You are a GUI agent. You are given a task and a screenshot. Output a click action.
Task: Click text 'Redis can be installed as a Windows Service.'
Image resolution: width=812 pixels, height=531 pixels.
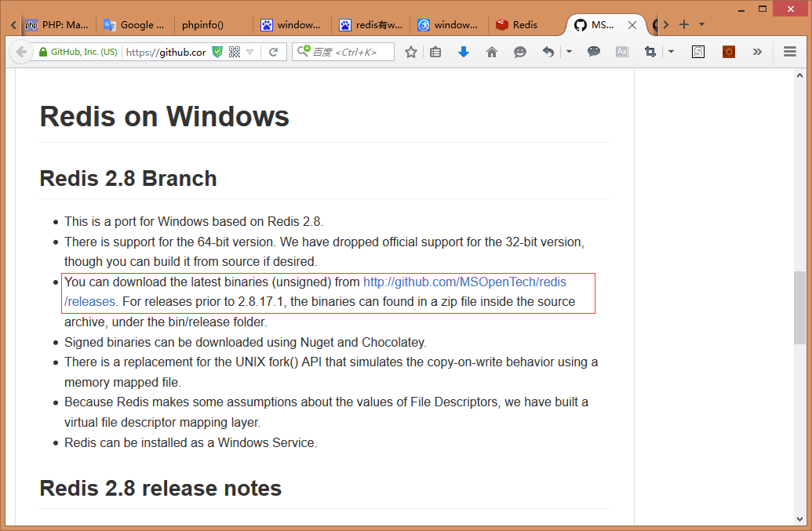point(191,443)
